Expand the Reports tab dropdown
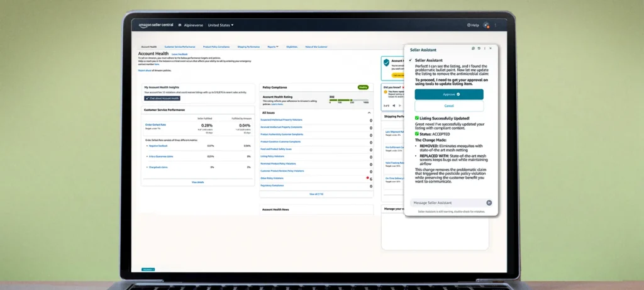This screenshot has width=644, height=290. [273, 47]
